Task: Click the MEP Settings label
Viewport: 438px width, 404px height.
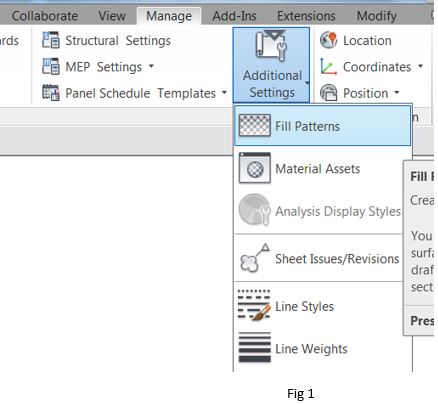Action: [104, 67]
